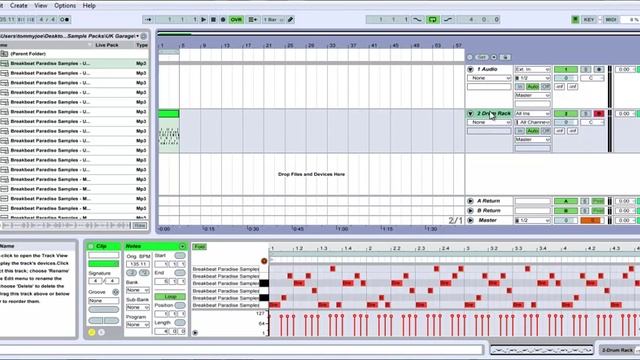Open the Help menu
This screenshot has width=640, height=360.
click(x=89, y=6)
